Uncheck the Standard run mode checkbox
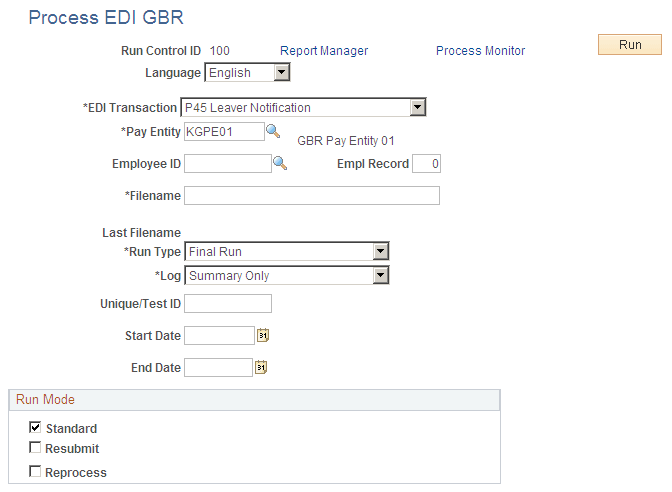672x492 pixels. 35,427
